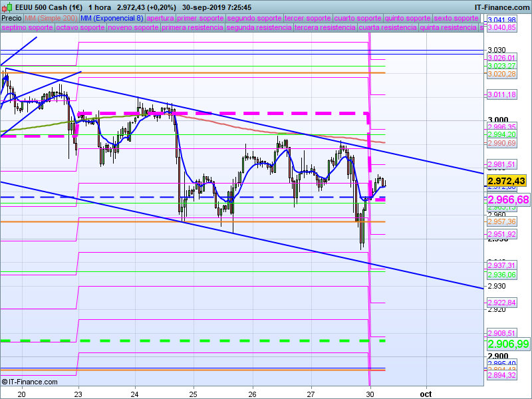Image resolution: width=532 pixels, height=399 pixels.
Task: Click date 26 on the time axis
Action: [252, 394]
